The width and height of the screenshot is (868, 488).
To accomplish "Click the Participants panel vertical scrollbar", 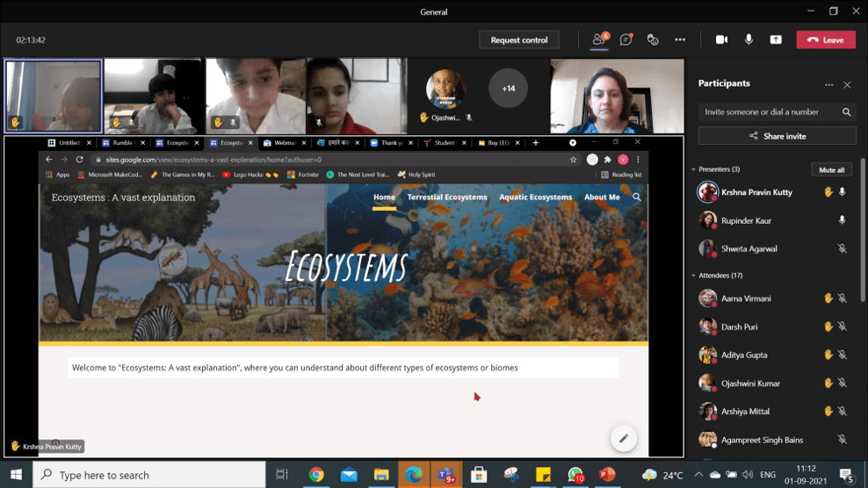I will 863,228.
